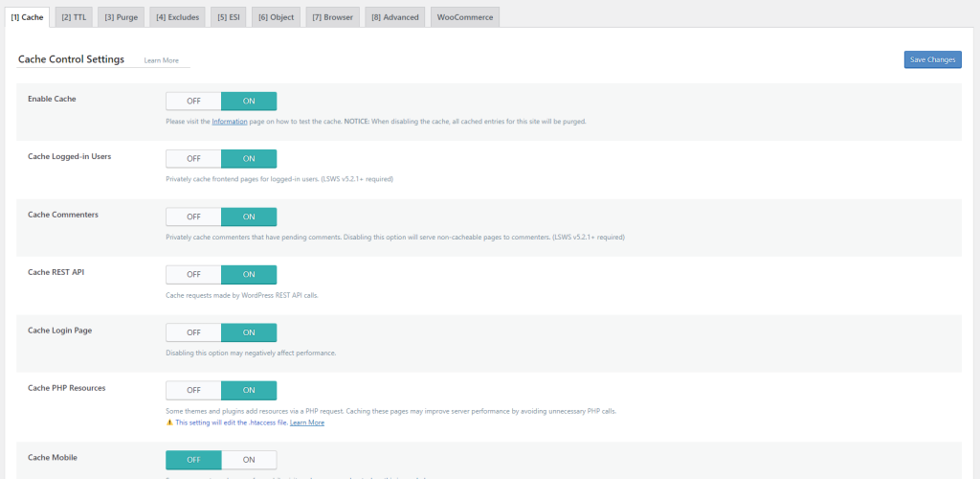Open the Advanced tab
This screenshot has height=479, width=980.
point(394,17)
